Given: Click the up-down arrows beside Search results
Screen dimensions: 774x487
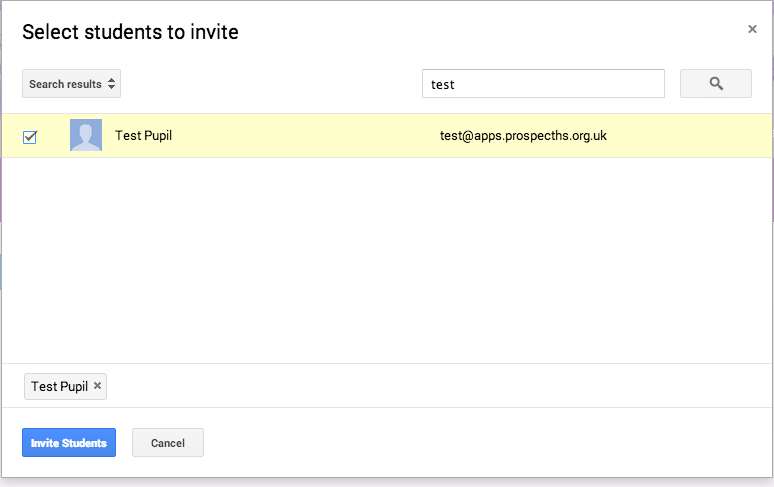Looking at the screenshot, I should (x=112, y=84).
